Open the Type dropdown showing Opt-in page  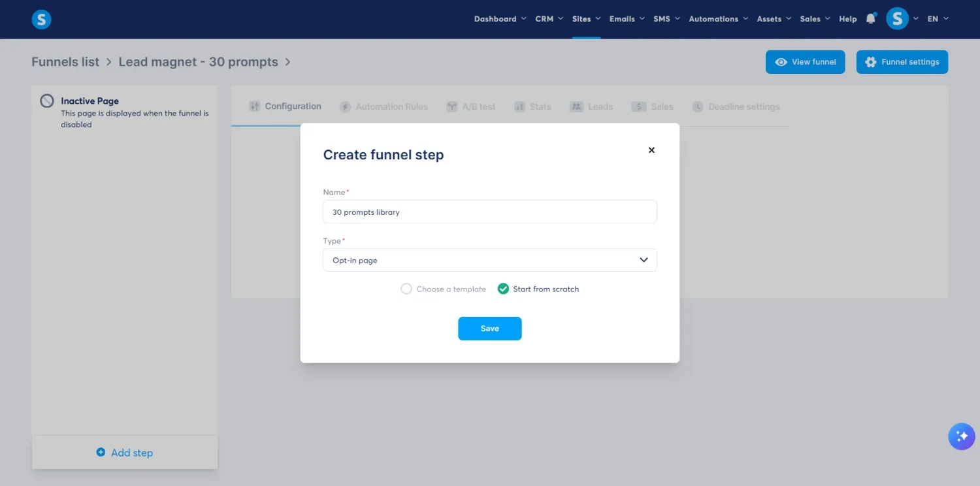point(490,260)
